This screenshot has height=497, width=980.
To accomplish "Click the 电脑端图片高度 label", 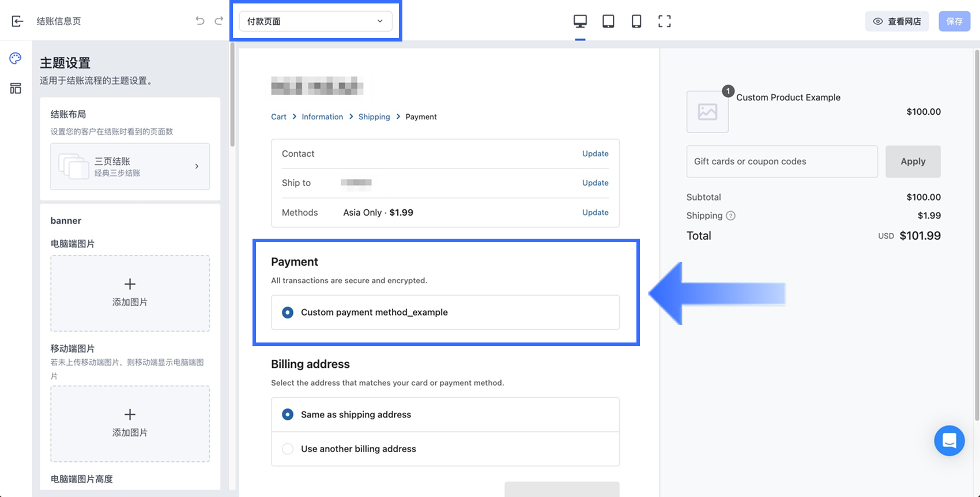I will tap(82, 479).
